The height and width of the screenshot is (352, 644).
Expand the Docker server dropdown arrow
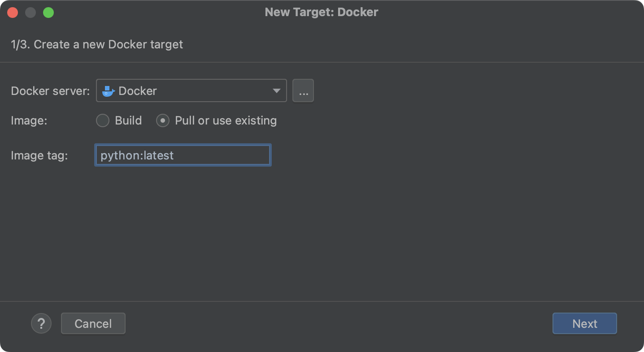pyautogui.click(x=276, y=91)
